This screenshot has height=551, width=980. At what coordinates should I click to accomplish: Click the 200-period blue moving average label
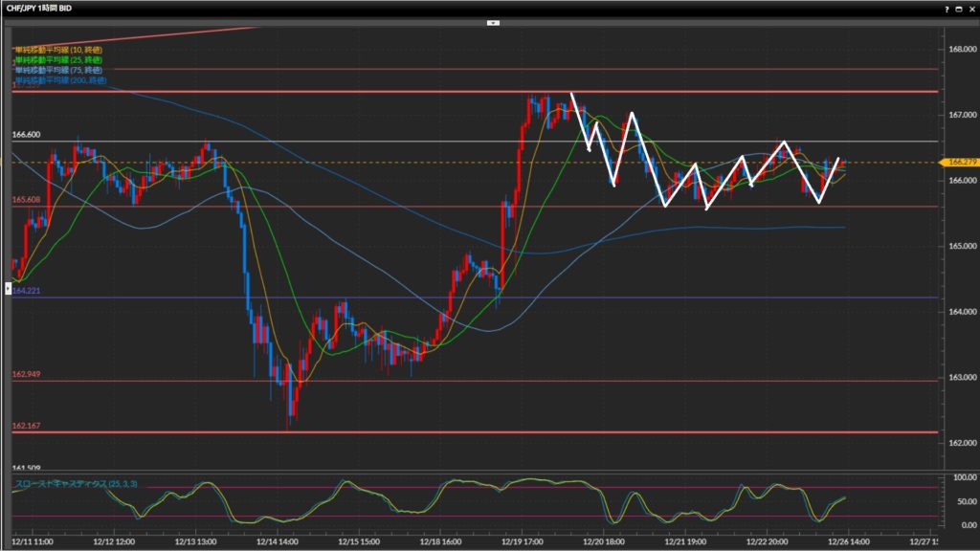pos(60,80)
